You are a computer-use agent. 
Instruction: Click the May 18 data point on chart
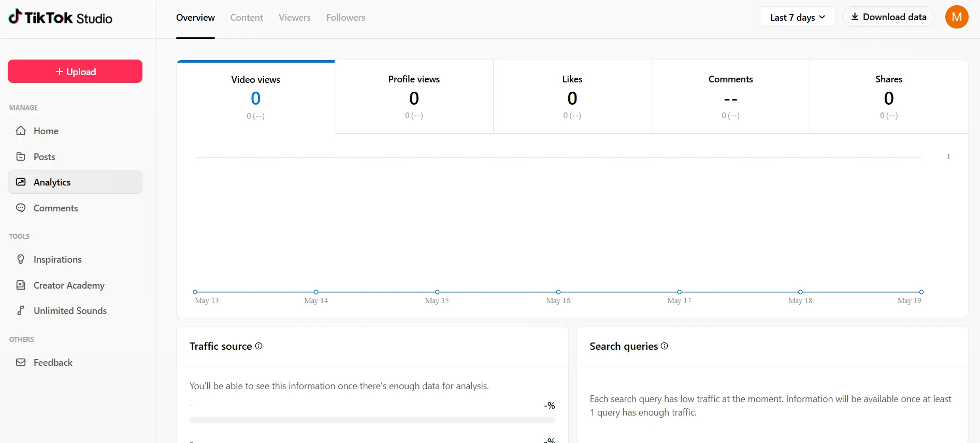pos(800,292)
